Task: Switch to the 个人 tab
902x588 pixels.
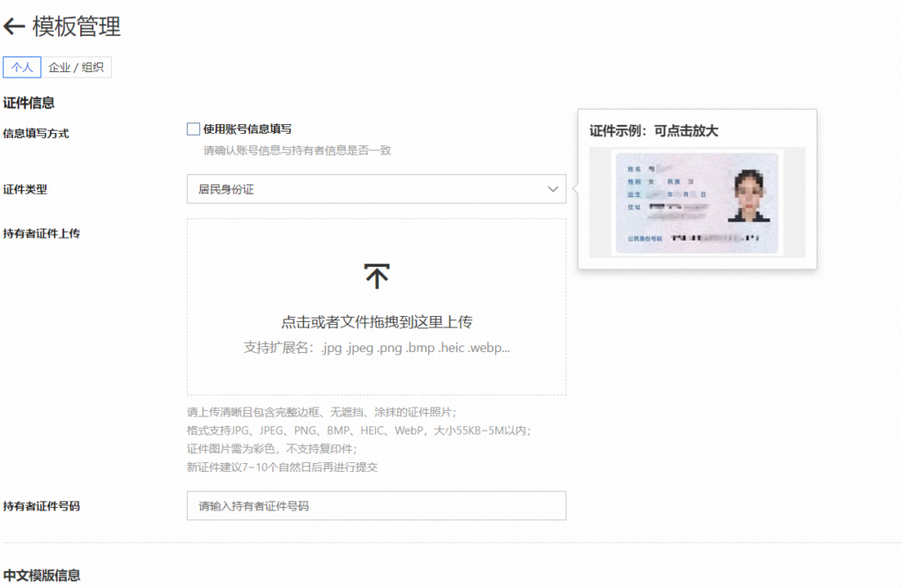Action: tap(22, 68)
